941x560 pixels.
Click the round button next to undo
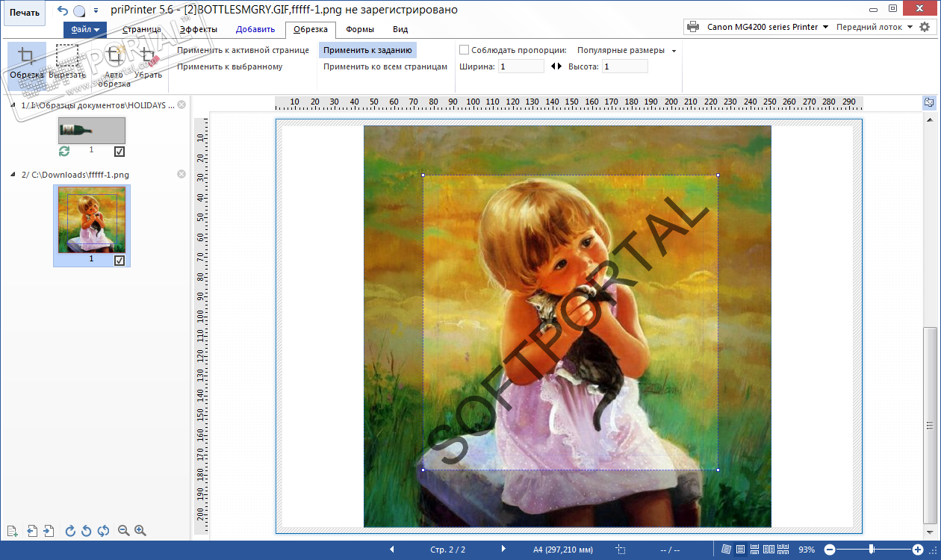tap(79, 11)
